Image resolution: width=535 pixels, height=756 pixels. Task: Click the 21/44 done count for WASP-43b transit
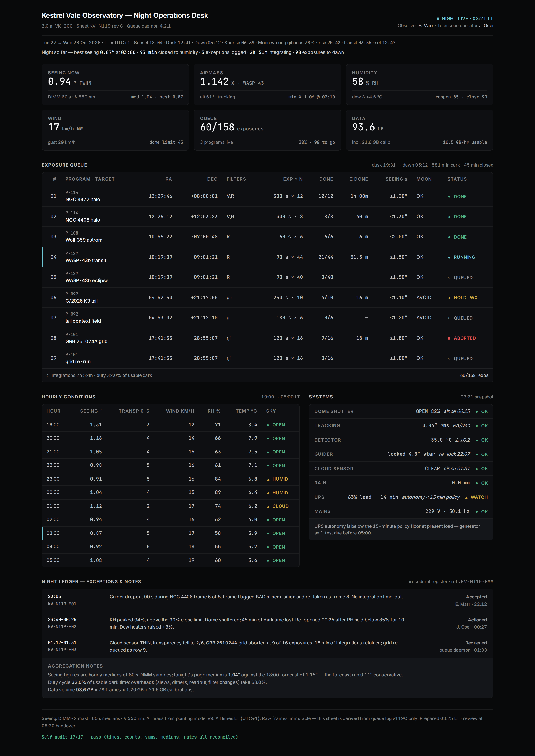click(325, 257)
